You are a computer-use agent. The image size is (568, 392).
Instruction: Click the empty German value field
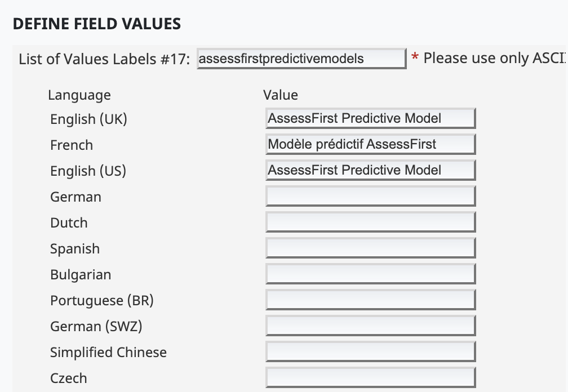[370, 197]
